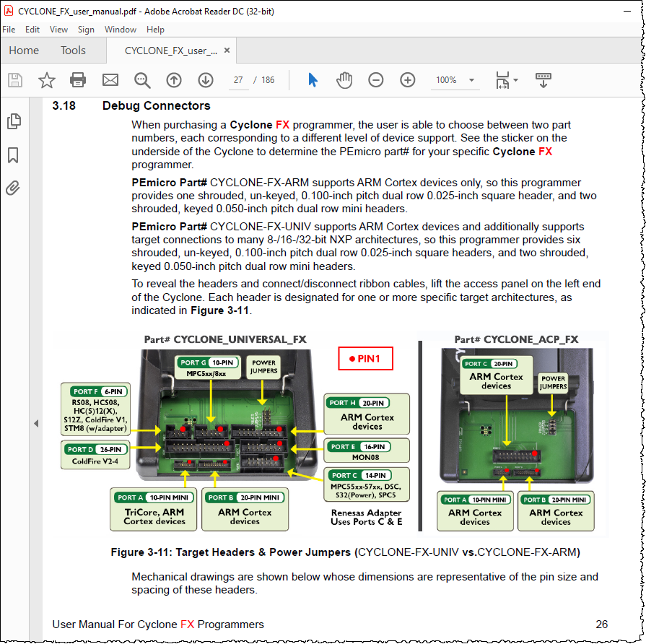Open the print dialog via the printer icon
This screenshot has height=644, width=646.
pos(78,80)
